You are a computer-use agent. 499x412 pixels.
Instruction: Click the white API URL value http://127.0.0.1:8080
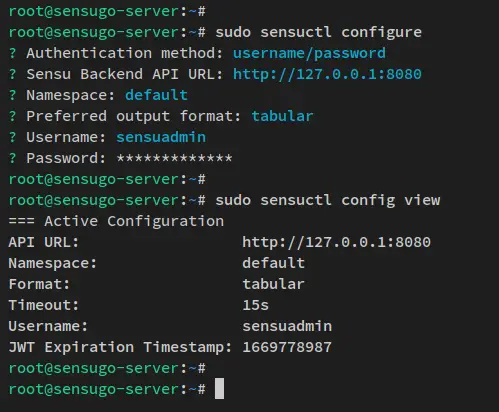pyautogui.click(x=337, y=242)
